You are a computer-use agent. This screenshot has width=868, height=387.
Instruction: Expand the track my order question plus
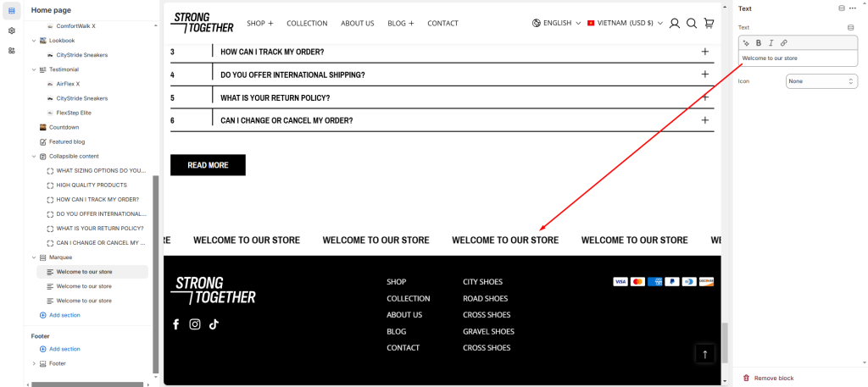click(704, 52)
